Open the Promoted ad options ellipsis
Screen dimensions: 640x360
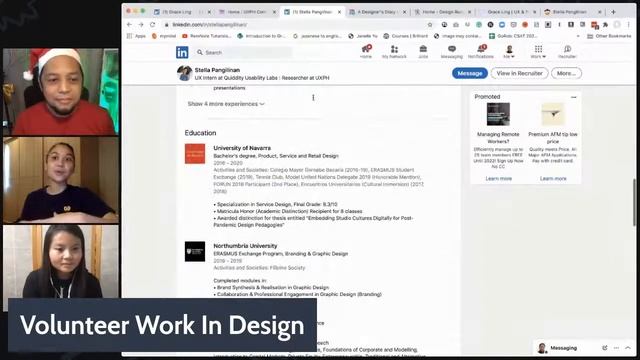point(573,97)
